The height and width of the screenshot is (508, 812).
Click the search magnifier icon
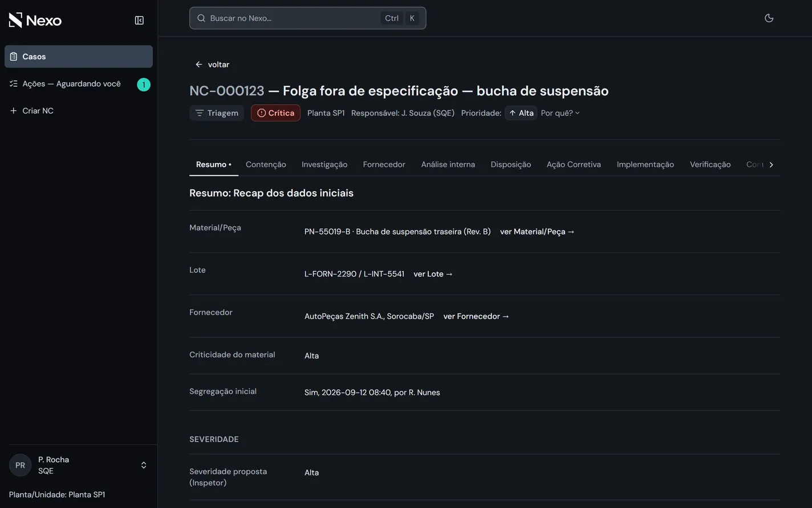point(201,18)
